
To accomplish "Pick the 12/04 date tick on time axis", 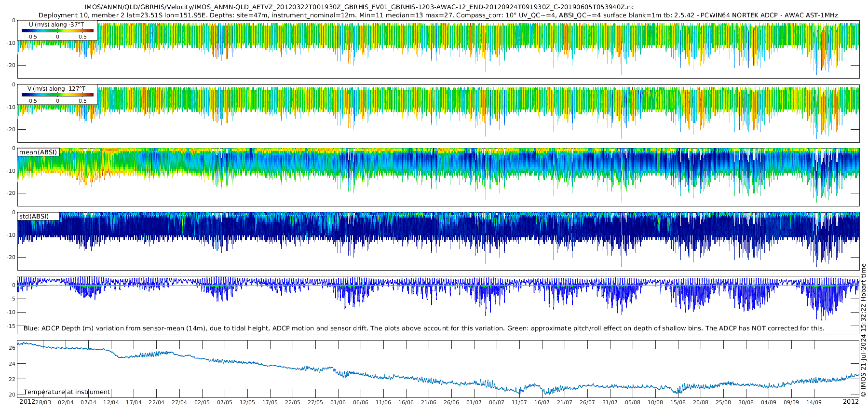I will click(111, 402).
